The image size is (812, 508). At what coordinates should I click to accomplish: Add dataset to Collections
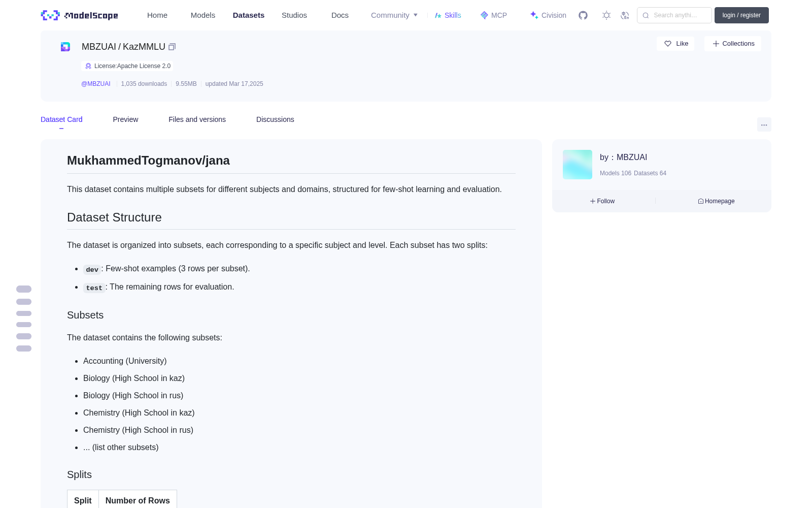pos(733,44)
